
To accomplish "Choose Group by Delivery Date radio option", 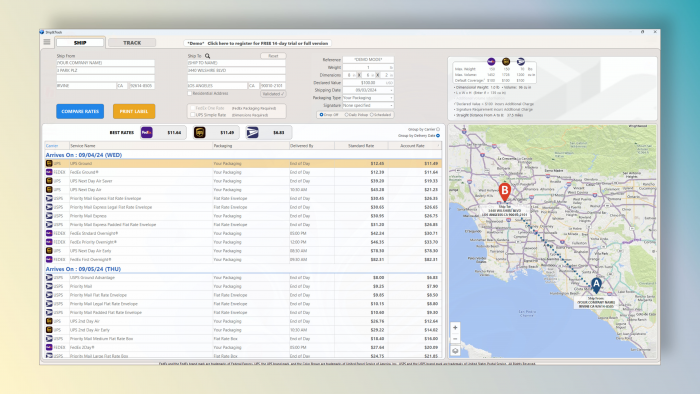I will click(438, 136).
